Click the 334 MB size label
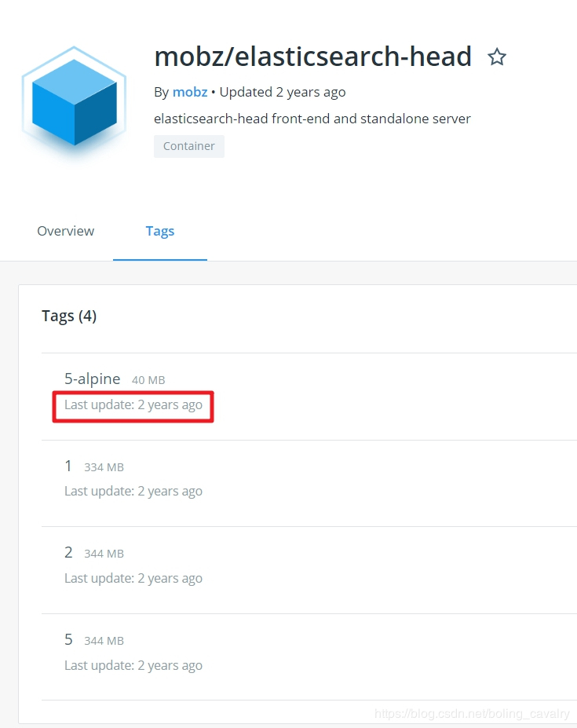The width and height of the screenshot is (577, 728). click(x=104, y=467)
